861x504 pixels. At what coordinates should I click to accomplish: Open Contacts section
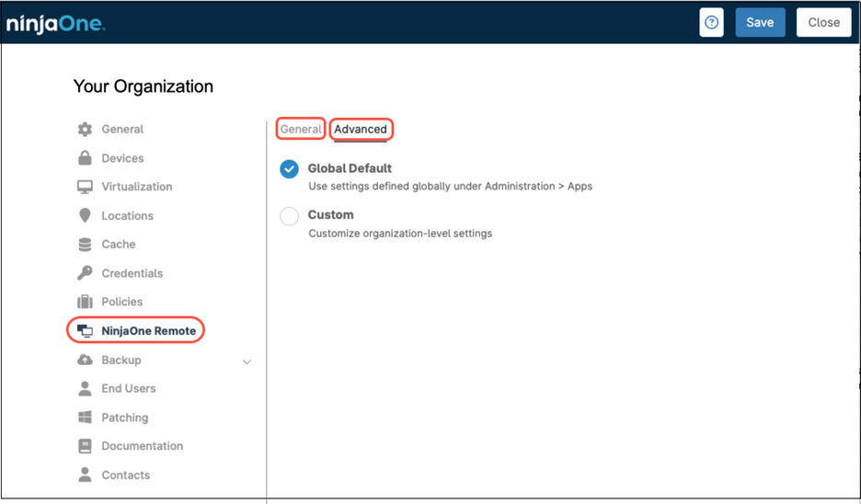126,475
